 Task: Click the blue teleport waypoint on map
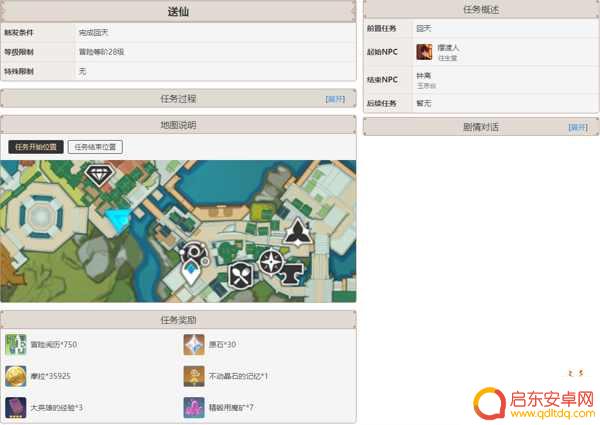118,220
